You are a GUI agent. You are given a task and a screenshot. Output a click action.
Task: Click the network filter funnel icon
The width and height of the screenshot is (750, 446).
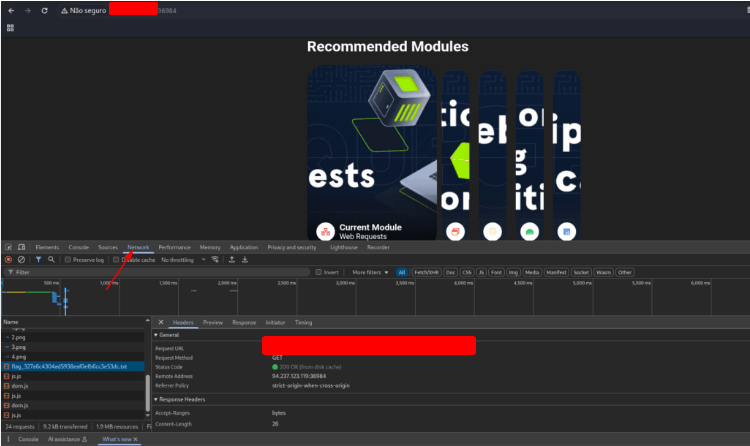pos(38,259)
